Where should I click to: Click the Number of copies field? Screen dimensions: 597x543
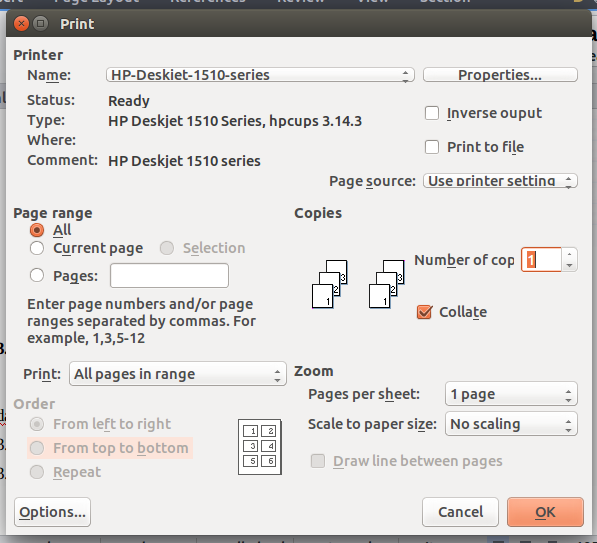541,260
